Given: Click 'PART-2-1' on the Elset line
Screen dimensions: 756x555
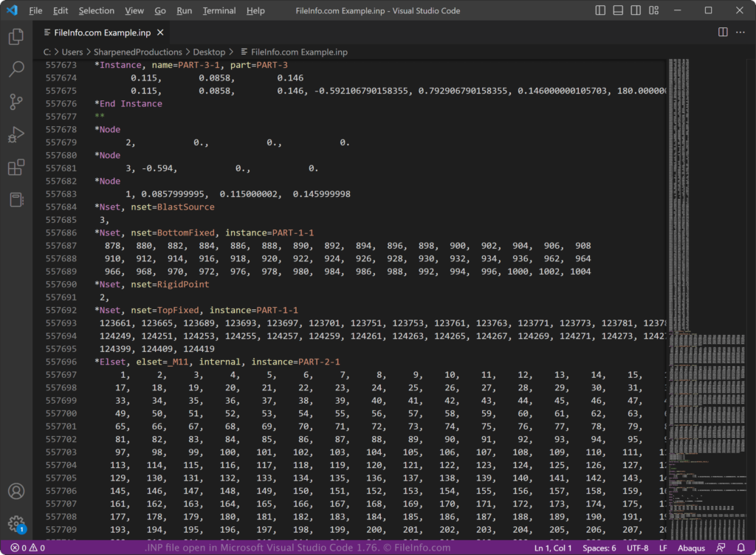Looking at the screenshot, I should click(319, 362).
